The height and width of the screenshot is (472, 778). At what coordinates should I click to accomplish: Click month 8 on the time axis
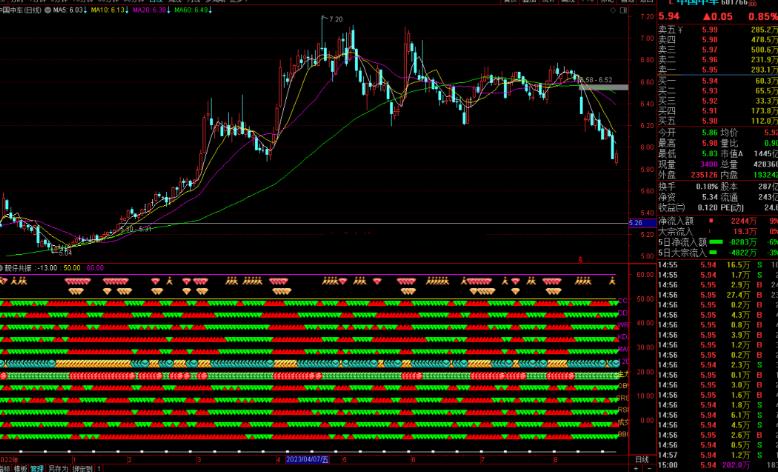pos(555,460)
